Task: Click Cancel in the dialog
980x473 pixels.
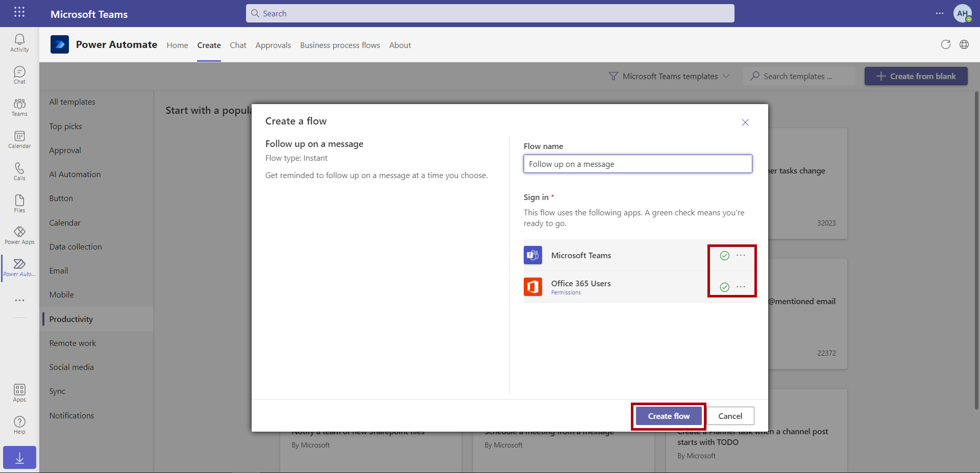Action: (730, 416)
